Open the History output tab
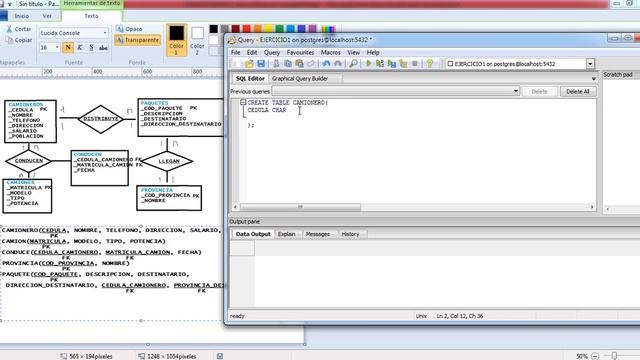This screenshot has height=360, width=640. (350, 234)
